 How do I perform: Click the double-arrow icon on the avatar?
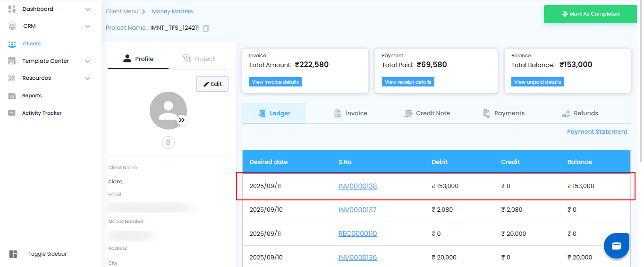click(x=182, y=120)
